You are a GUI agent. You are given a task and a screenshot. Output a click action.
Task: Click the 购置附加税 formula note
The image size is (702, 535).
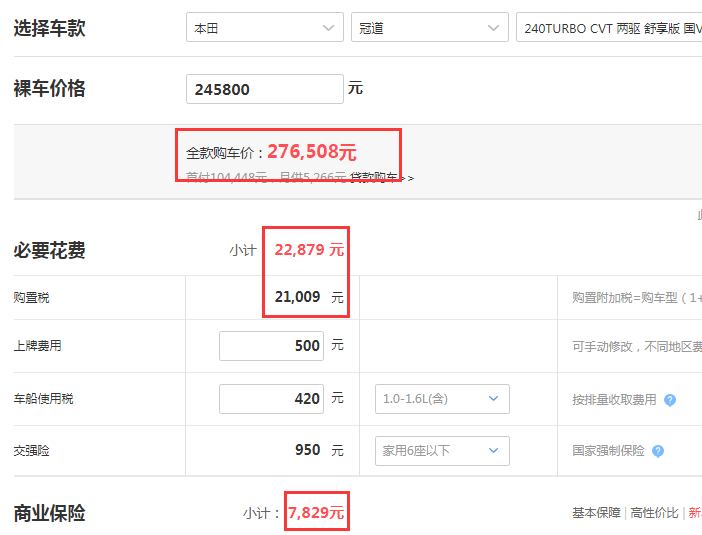pyautogui.click(x=637, y=298)
